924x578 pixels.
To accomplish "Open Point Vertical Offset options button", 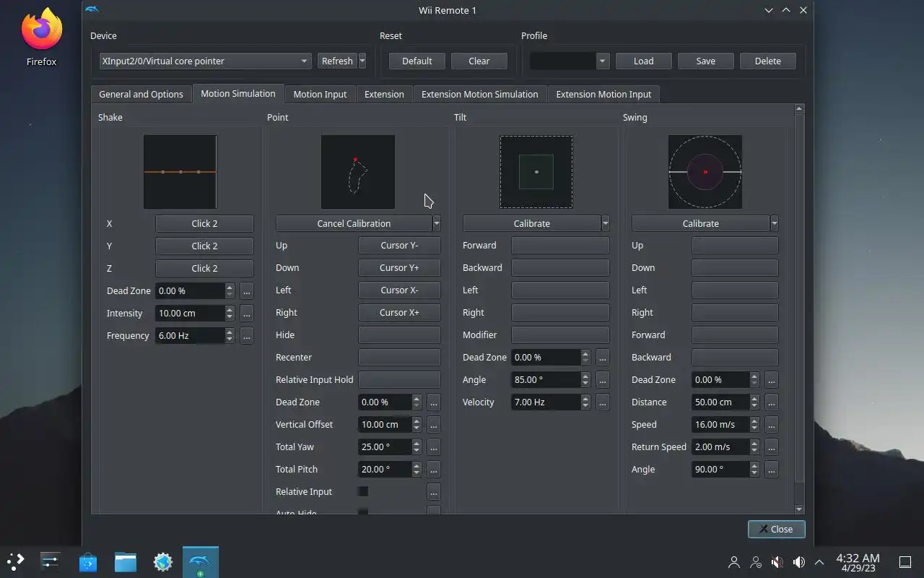I will [433, 424].
